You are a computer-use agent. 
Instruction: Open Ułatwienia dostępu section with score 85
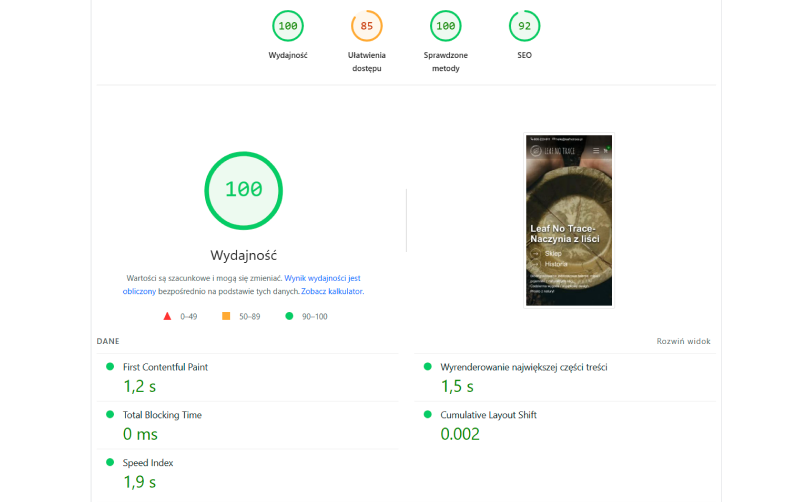(x=367, y=27)
